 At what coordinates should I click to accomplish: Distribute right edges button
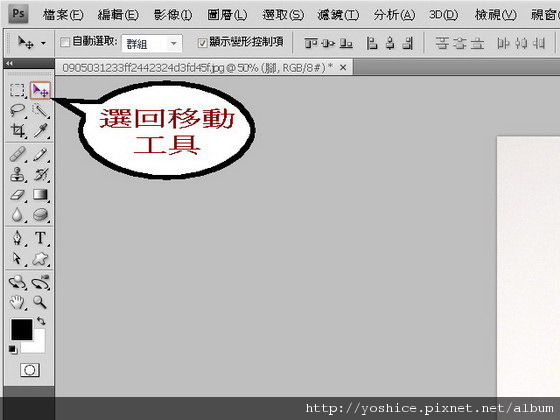539,44
